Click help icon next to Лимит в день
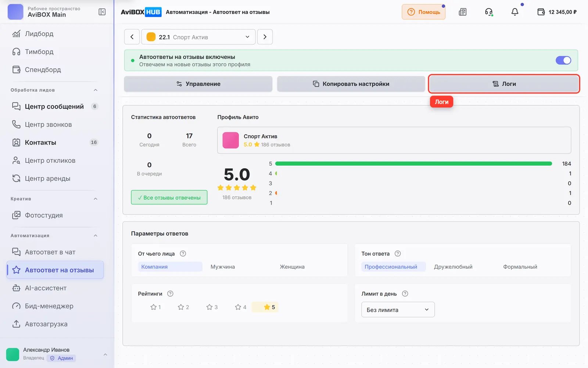The width and height of the screenshot is (588, 368). point(405,294)
